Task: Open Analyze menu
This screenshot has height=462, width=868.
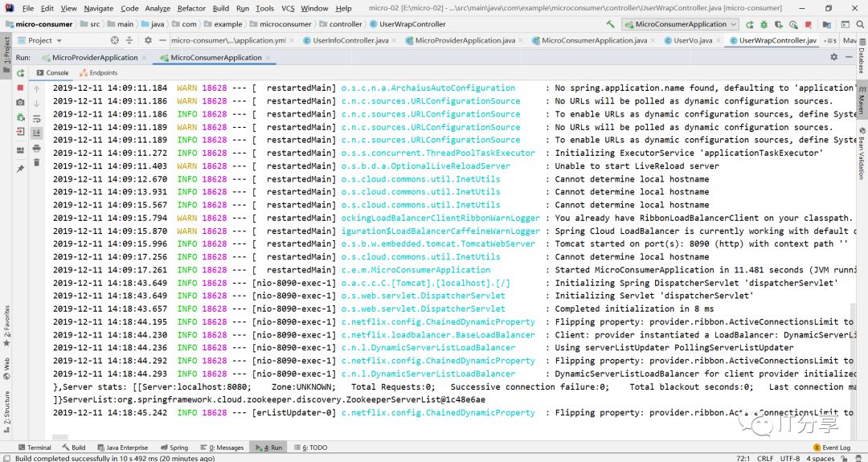Action: [x=158, y=8]
